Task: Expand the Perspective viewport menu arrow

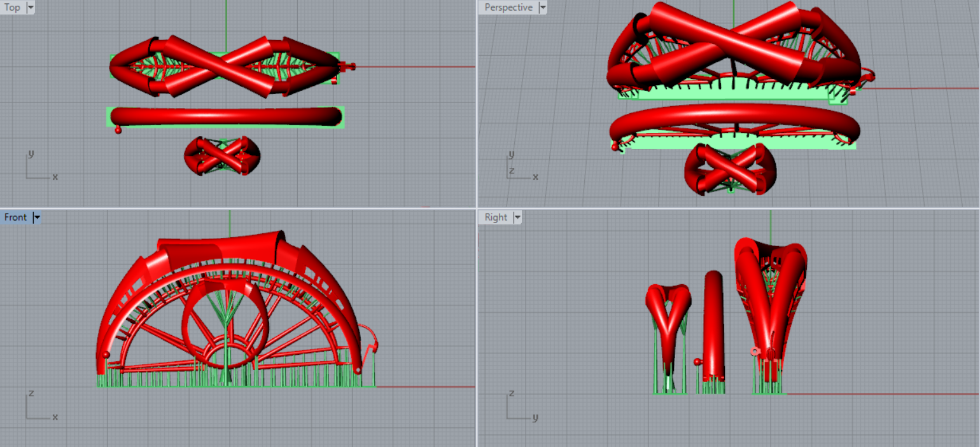Action: (542, 8)
